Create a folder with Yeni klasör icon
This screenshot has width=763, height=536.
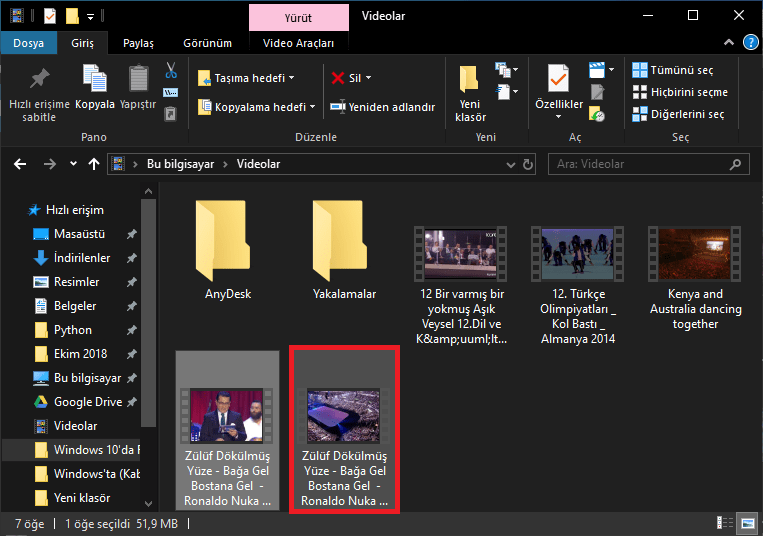tap(470, 80)
